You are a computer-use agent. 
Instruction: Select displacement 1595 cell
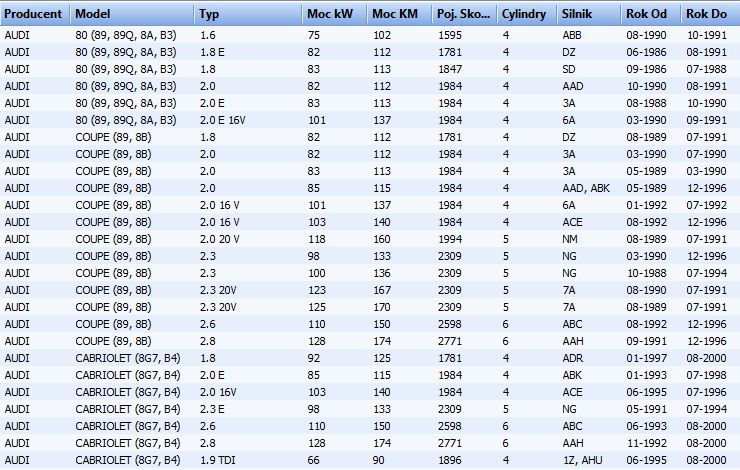click(450, 35)
